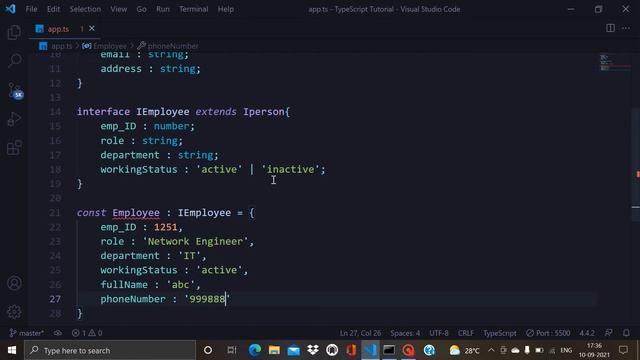This screenshot has width=640, height=360.
Task: Open the View menu
Action: point(118,9)
